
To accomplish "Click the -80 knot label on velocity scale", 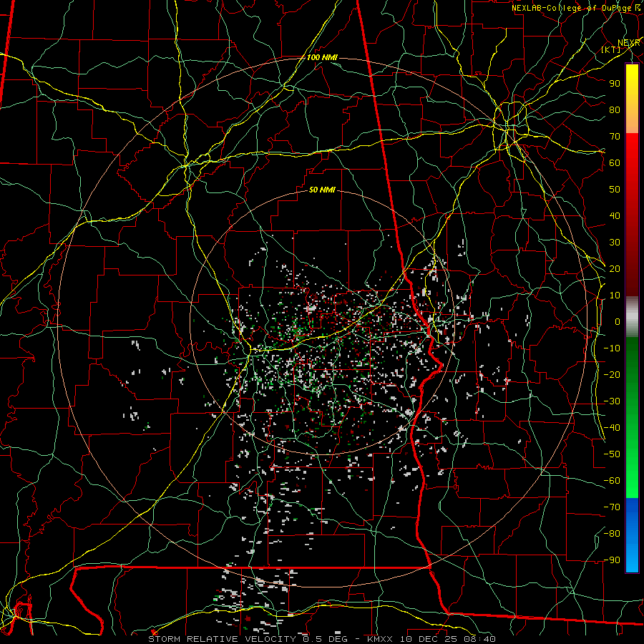I will 612,534.
